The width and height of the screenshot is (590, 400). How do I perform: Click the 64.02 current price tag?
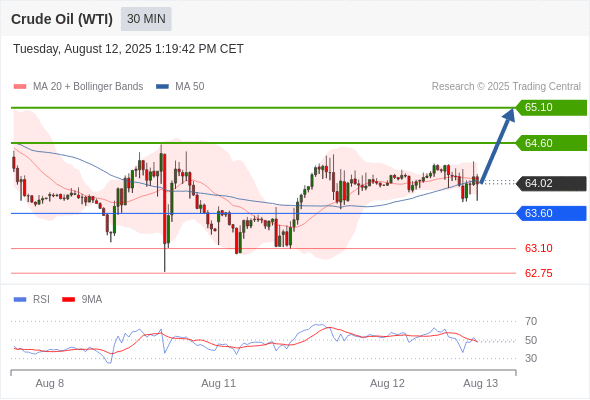[x=551, y=183]
